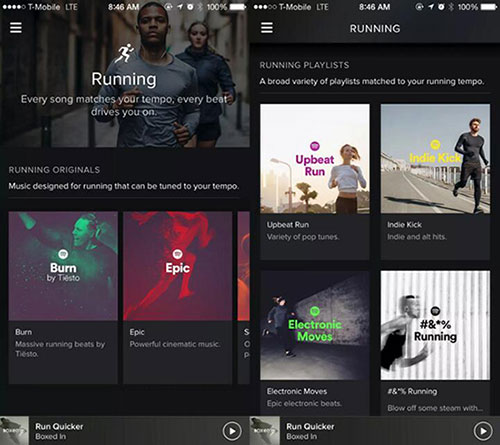500x445 pixels.
Task: Open partially visible third running original card
Action: click(x=244, y=297)
